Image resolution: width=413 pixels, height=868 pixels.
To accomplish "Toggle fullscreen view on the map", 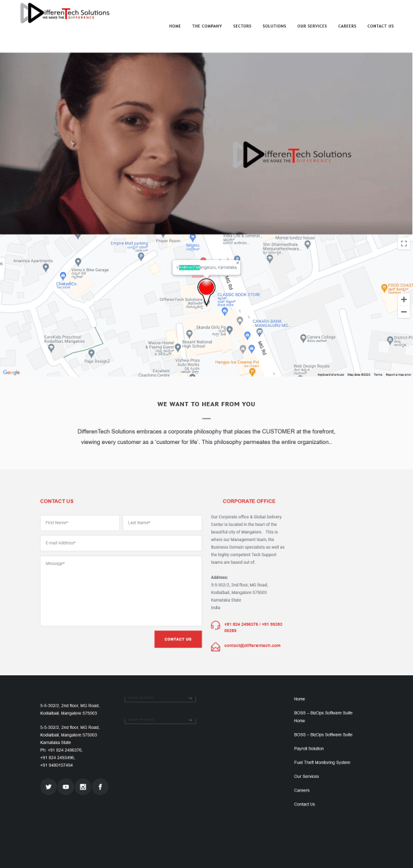I will (x=403, y=244).
